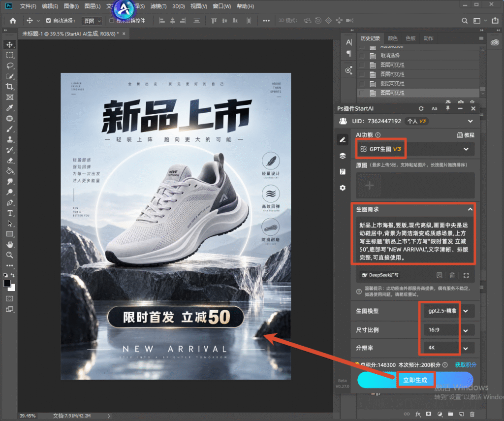The image size is (504, 421).
Task: Open the 分辨率 4K dropdown
Action: pos(449,348)
